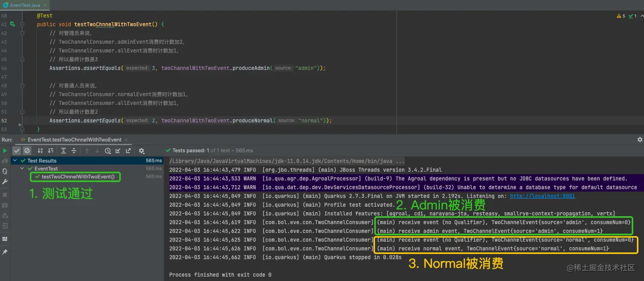Click the 'Installed features' log line
Viewport: 644px width, 281px height.
[x=392, y=214]
